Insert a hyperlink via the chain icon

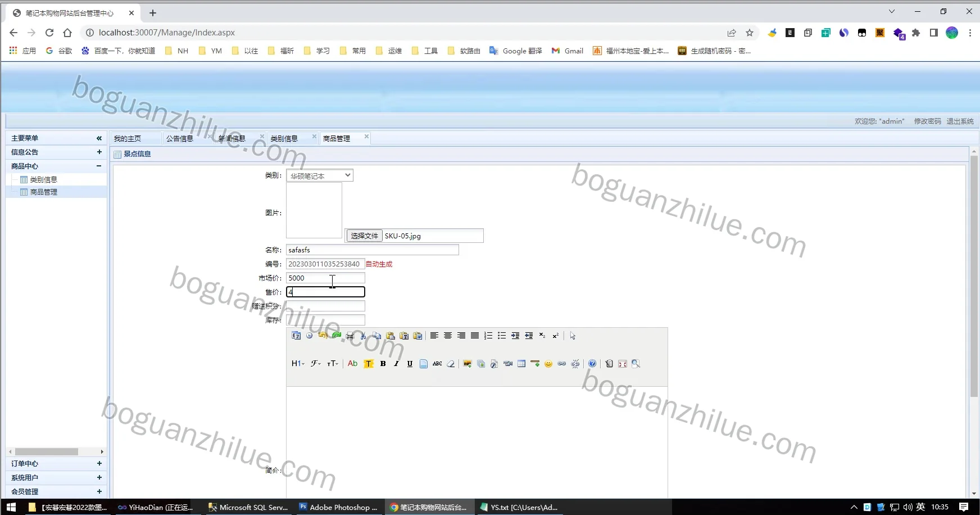point(562,364)
